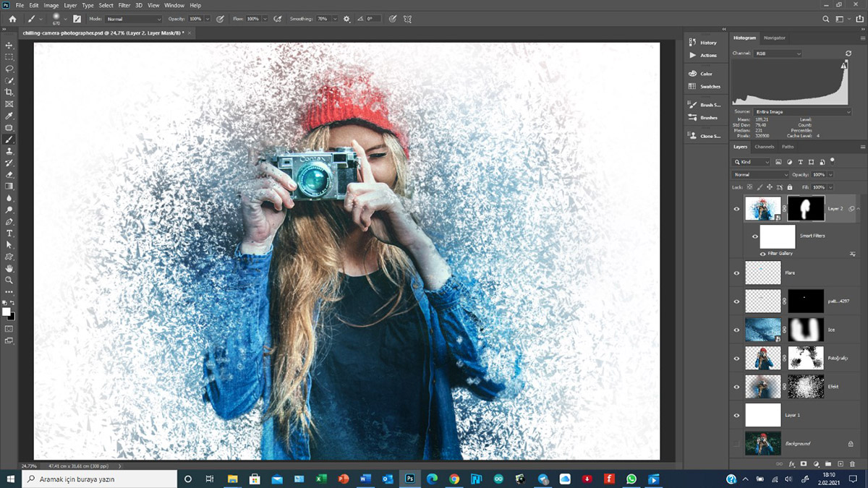Select the Horizontal Type tool
Image resolution: width=868 pixels, height=488 pixels.
tap(9, 234)
